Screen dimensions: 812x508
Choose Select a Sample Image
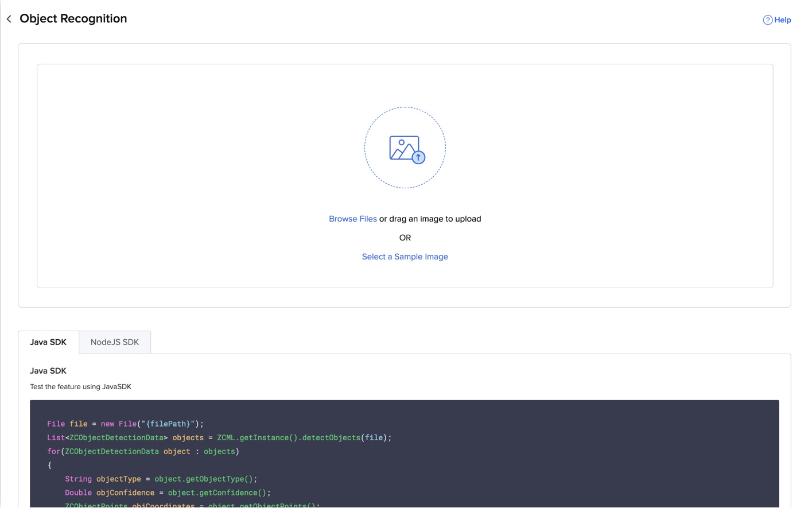405,257
